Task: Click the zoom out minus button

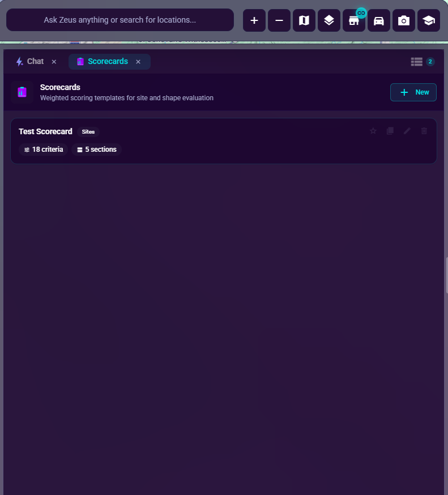Action: [279, 20]
